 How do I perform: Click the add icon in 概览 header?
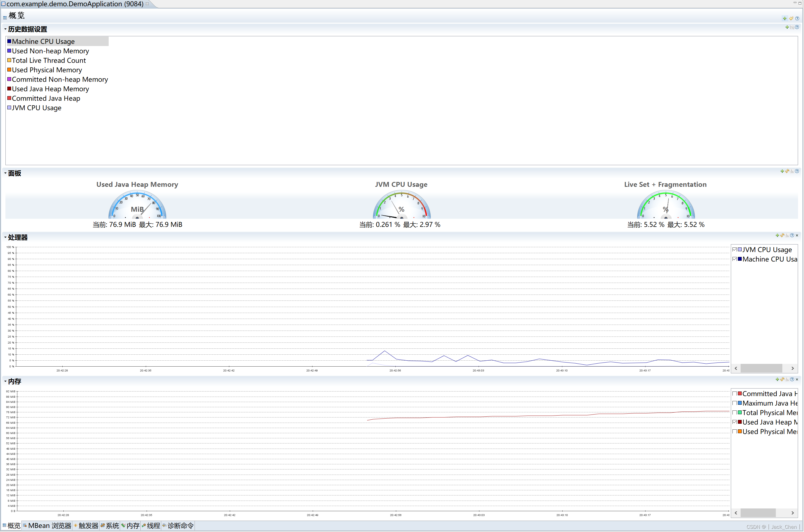785,18
